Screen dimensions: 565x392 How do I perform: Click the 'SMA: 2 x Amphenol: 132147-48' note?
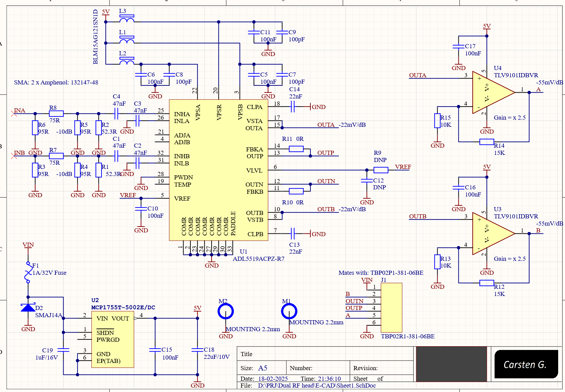(56, 82)
